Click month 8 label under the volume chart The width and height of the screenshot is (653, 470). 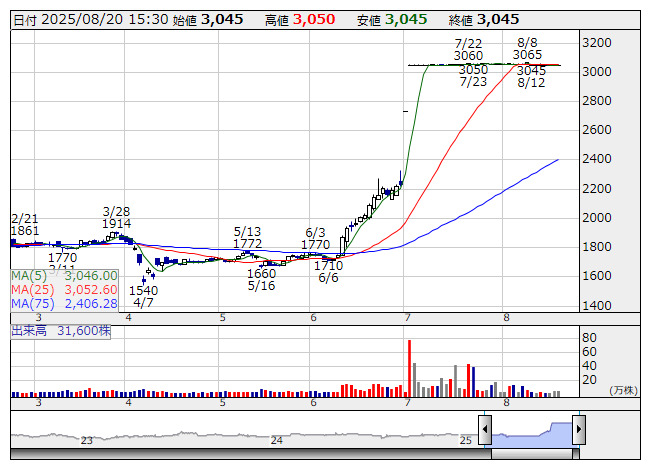coord(506,403)
